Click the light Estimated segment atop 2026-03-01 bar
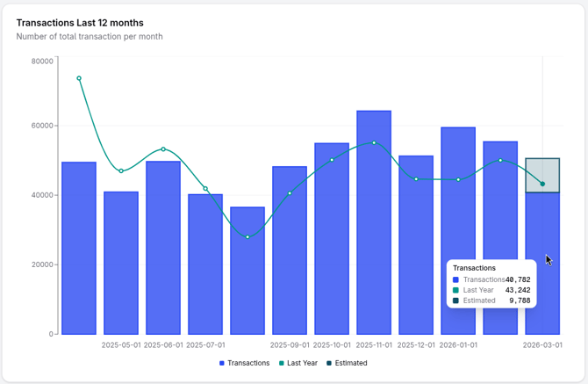This screenshot has width=588, height=384. tap(542, 175)
